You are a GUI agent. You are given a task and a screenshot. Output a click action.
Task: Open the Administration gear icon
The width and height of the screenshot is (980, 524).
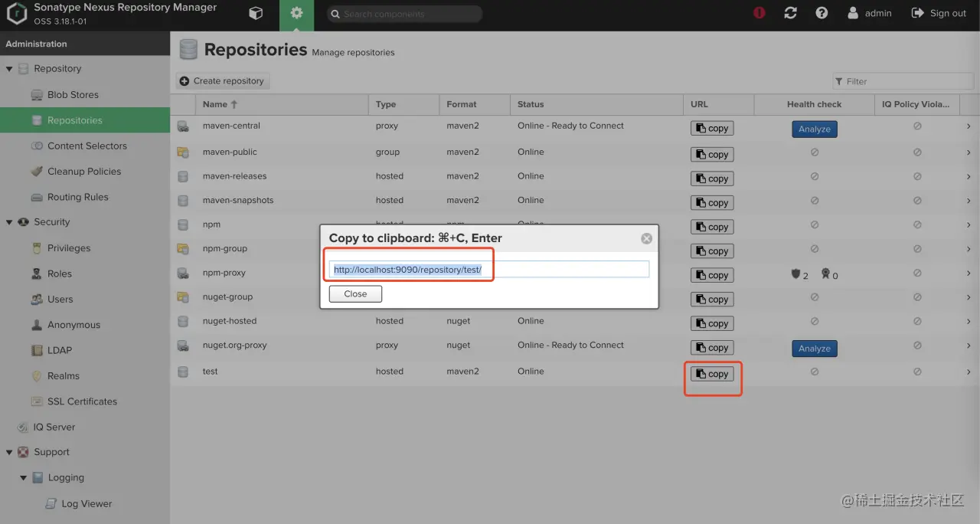296,13
